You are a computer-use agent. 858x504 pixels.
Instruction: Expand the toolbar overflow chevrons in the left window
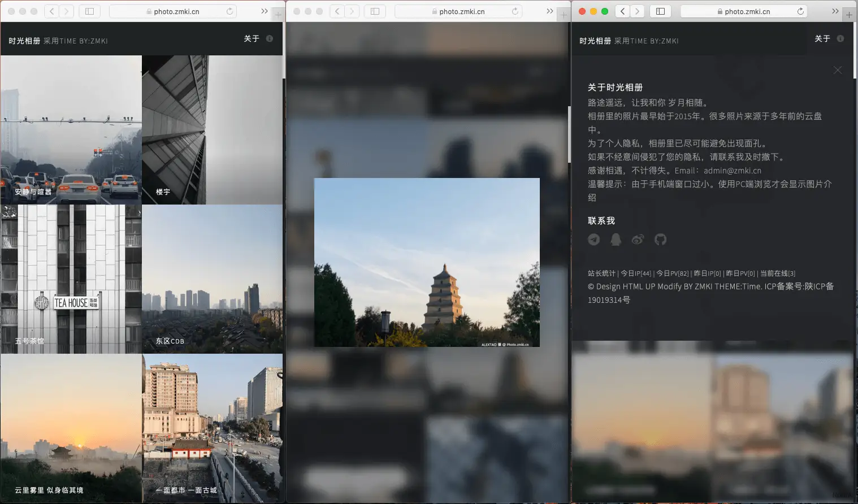(265, 11)
